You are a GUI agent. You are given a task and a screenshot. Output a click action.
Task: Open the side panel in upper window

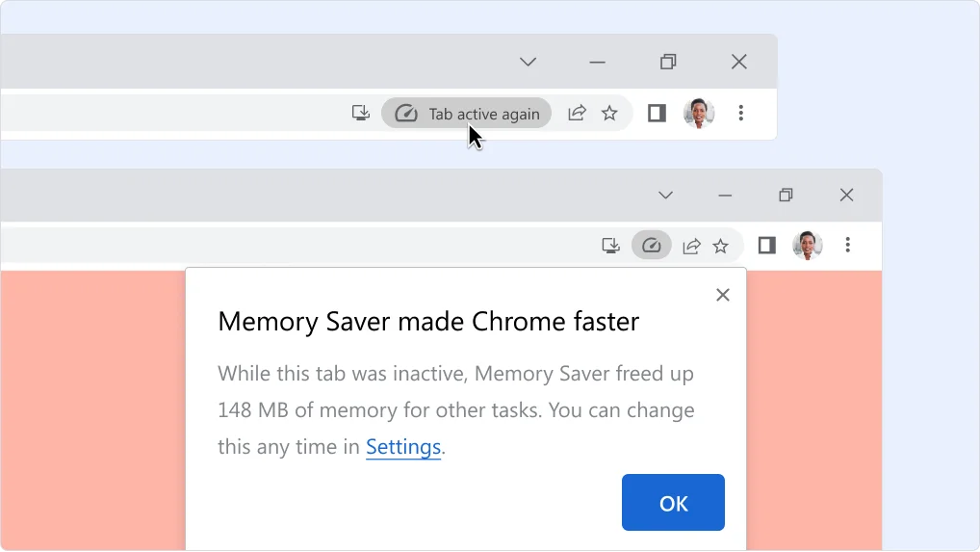[x=657, y=113]
